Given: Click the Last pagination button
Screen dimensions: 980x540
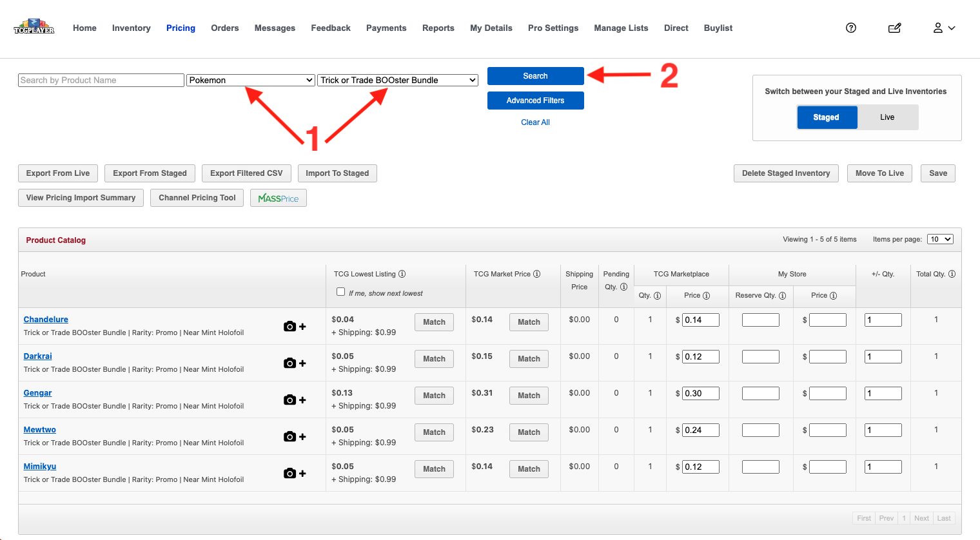Looking at the screenshot, I should point(944,518).
